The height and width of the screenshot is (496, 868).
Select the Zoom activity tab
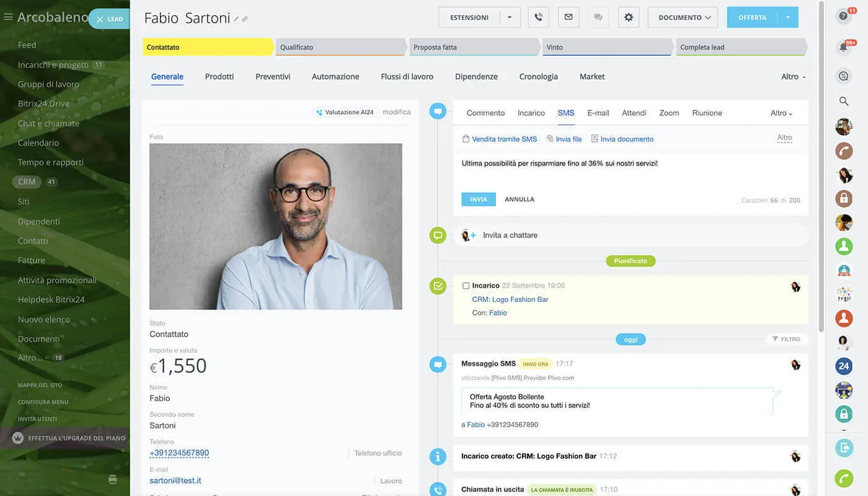tap(669, 113)
